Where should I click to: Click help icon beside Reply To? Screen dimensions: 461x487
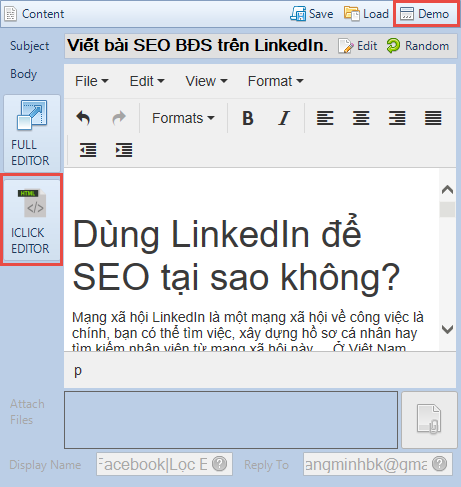click(x=440, y=464)
